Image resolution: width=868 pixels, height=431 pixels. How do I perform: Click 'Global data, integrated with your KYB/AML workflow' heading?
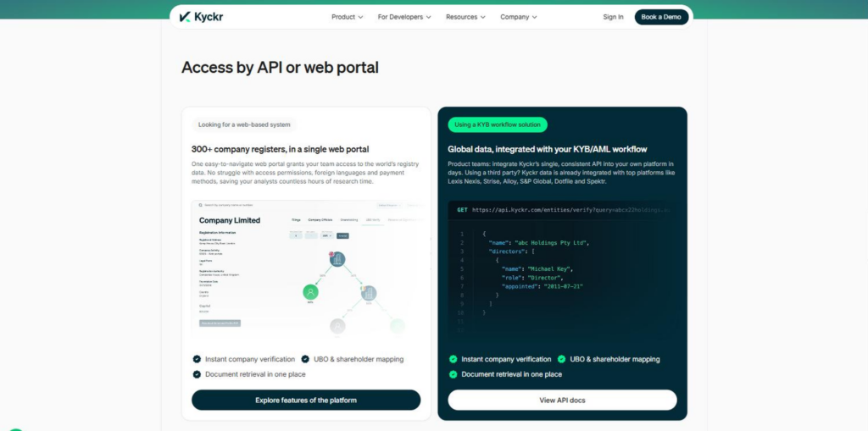pos(548,149)
